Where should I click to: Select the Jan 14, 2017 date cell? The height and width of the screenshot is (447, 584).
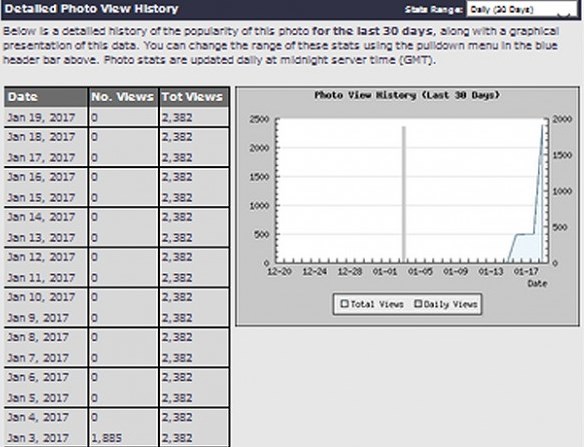pyautogui.click(x=46, y=217)
